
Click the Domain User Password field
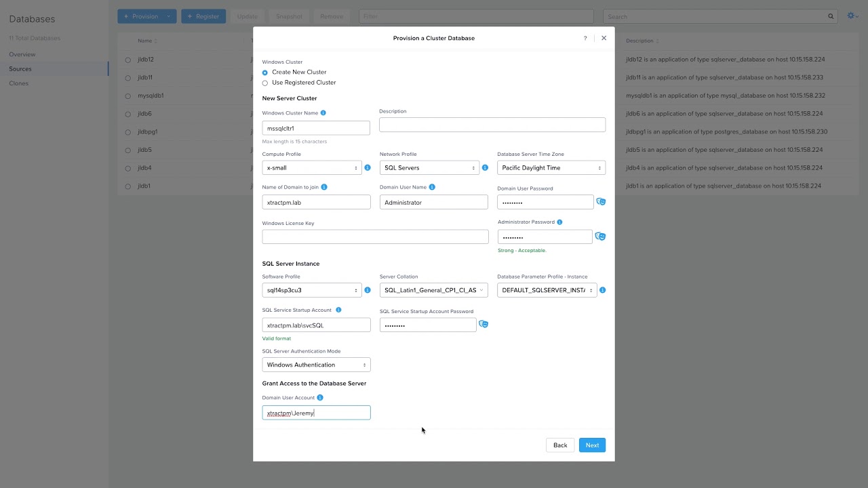545,202
